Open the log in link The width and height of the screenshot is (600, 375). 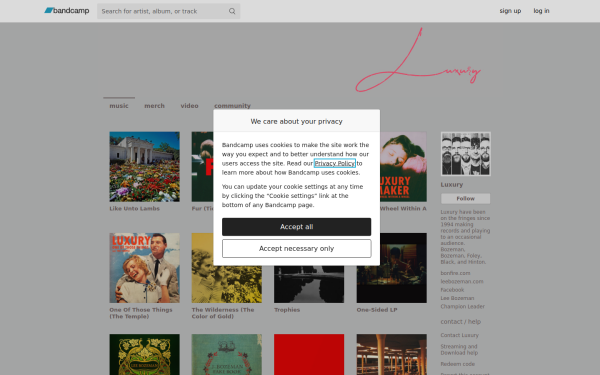coord(541,11)
